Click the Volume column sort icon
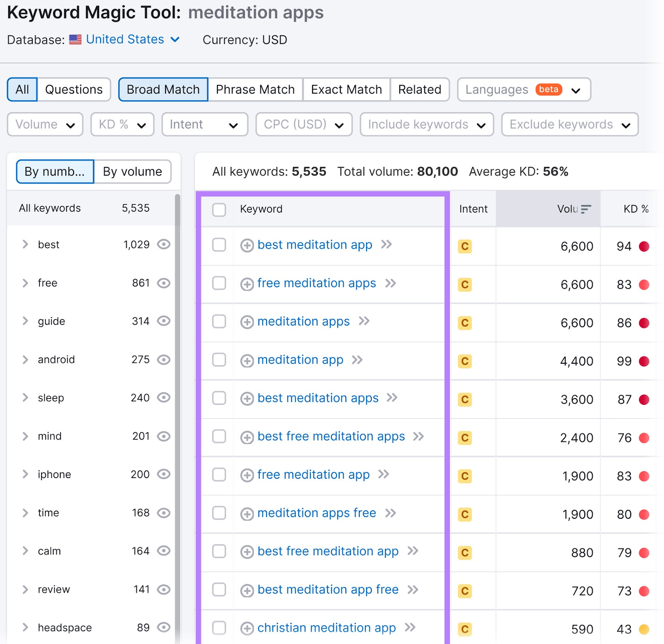Screen dimensions: 664x644 click(x=586, y=209)
